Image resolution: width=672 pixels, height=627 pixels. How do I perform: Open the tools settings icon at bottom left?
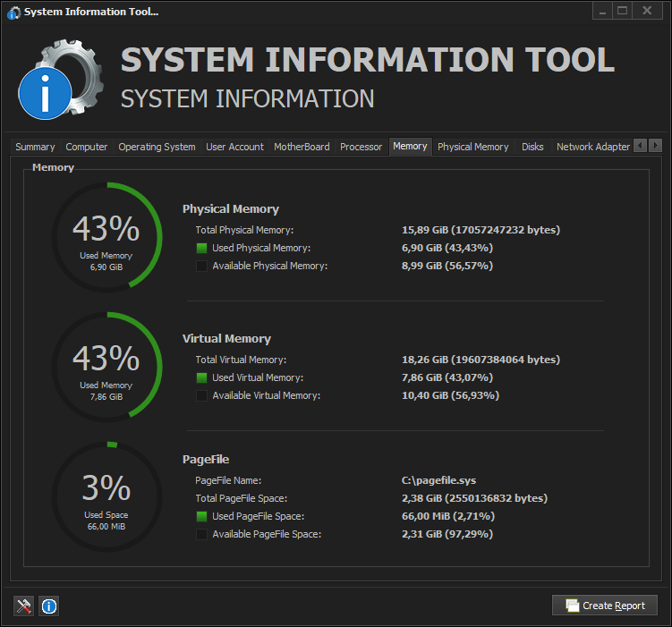(x=23, y=606)
